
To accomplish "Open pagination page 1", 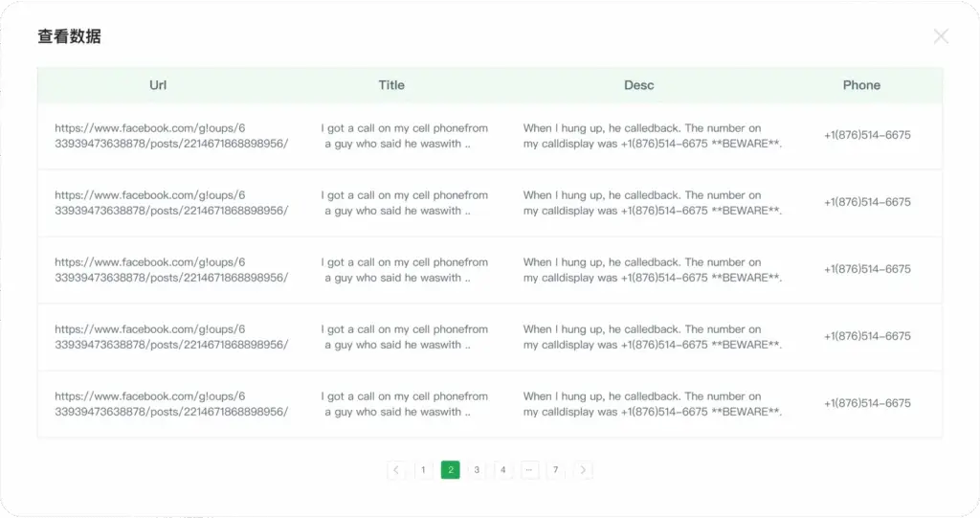I will (x=423, y=470).
